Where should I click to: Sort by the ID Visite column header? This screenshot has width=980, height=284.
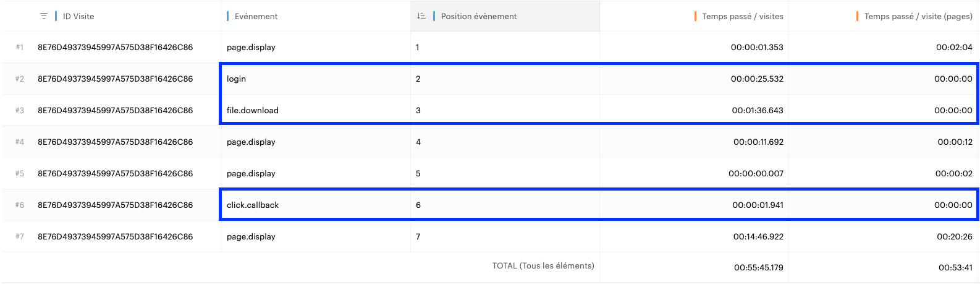[x=78, y=16]
